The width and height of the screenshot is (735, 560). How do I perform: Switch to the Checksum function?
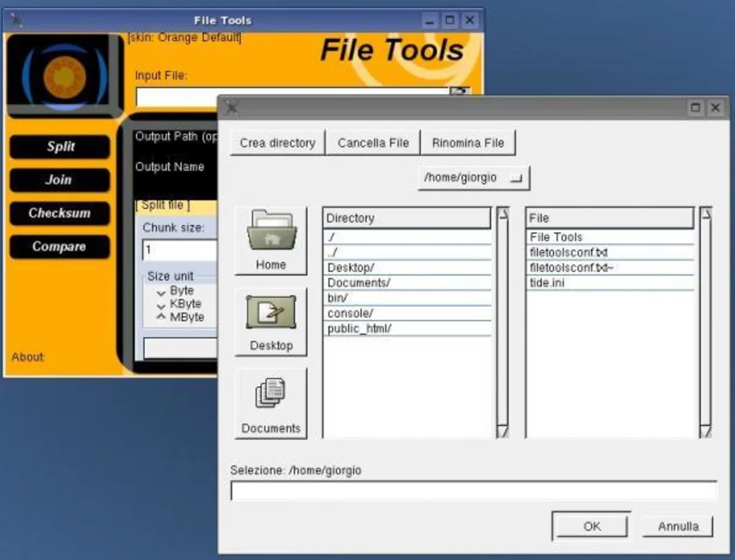coord(60,213)
